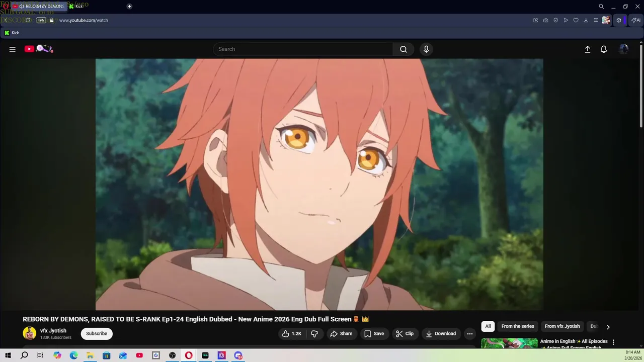This screenshot has height=362, width=644.
Task: Open Microsoft Store from taskbar
Action: [107, 355]
